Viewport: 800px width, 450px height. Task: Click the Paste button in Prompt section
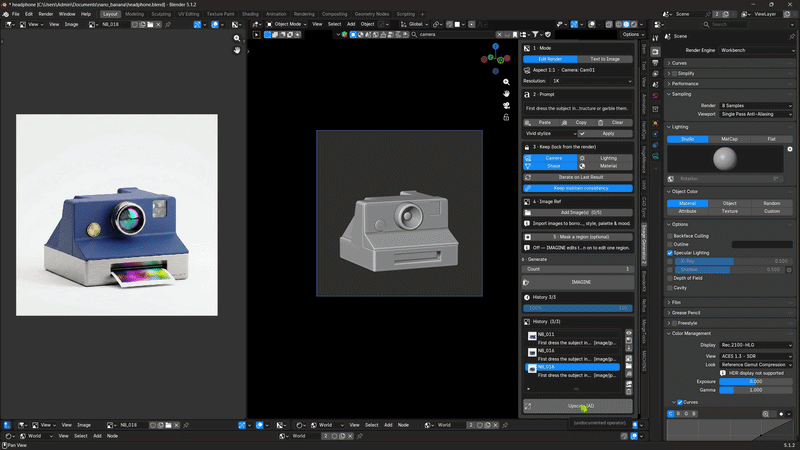(540, 122)
